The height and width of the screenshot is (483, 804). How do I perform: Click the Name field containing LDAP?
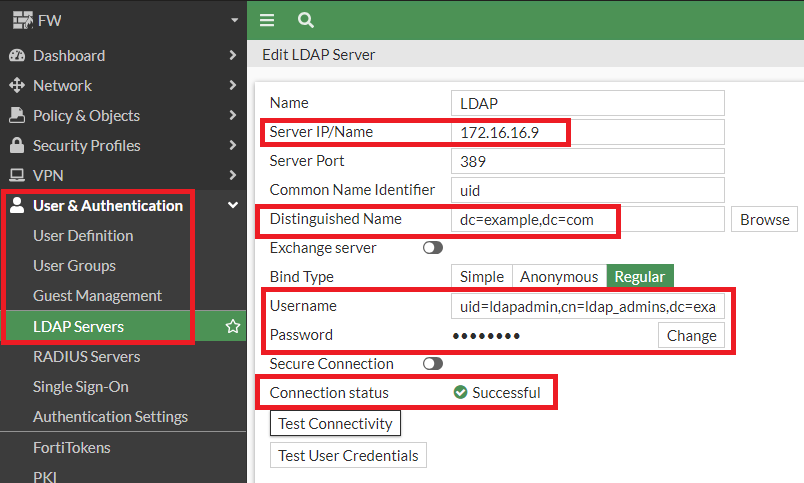588,103
